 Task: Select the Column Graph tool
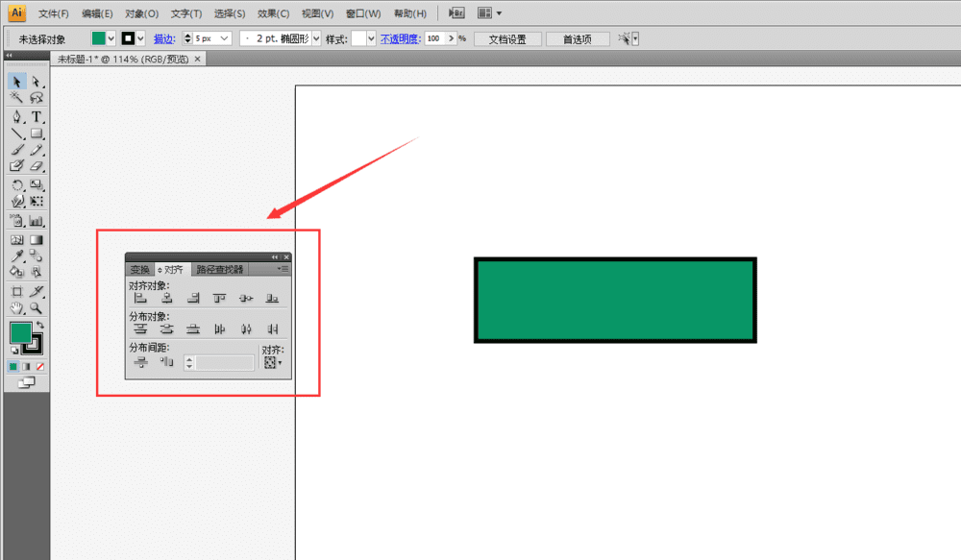(37, 221)
